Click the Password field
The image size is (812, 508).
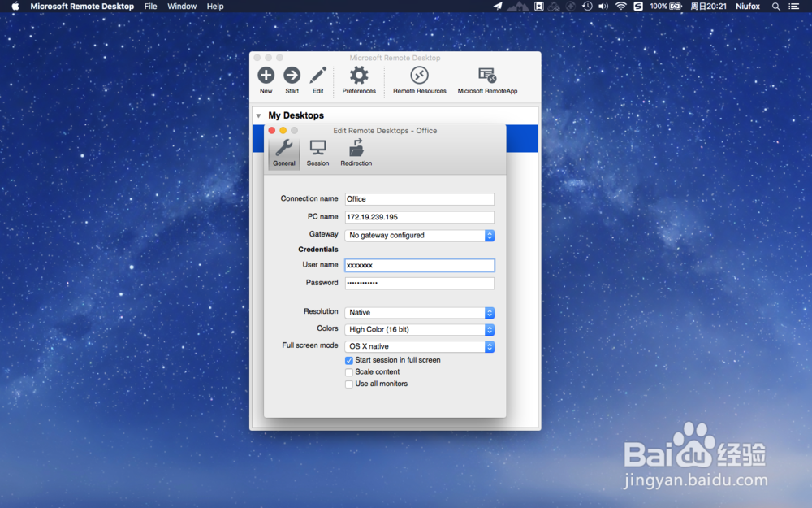click(x=420, y=283)
